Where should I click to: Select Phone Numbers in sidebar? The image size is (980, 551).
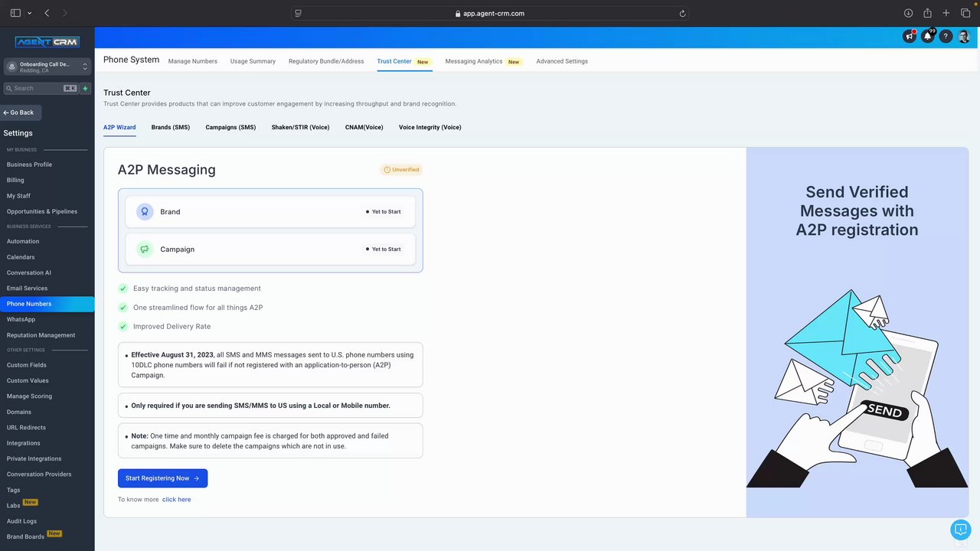coord(47,304)
